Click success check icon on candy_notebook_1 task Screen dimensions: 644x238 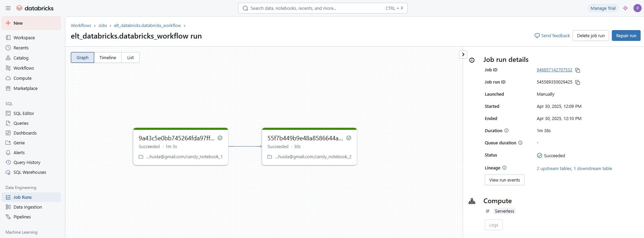coord(220,138)
